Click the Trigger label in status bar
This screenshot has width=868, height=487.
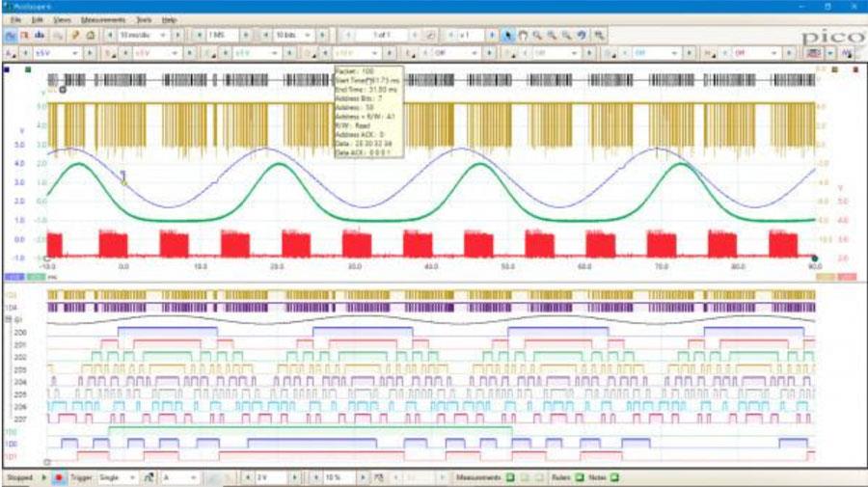(79, 477)
